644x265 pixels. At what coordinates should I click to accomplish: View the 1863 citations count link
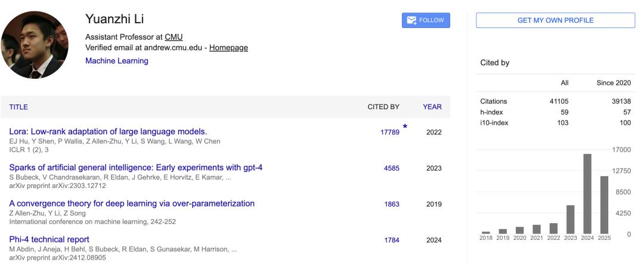tap(392, 204)
